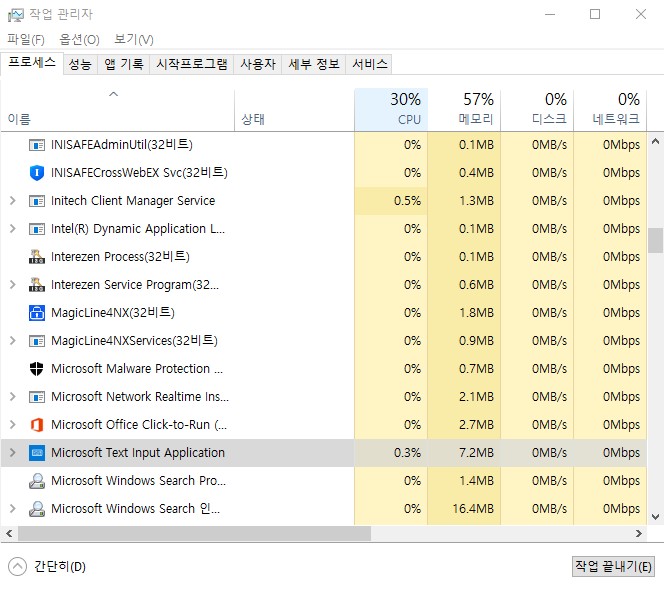
Task: Expand Interezen Service Program row
Action: [13, 284]
